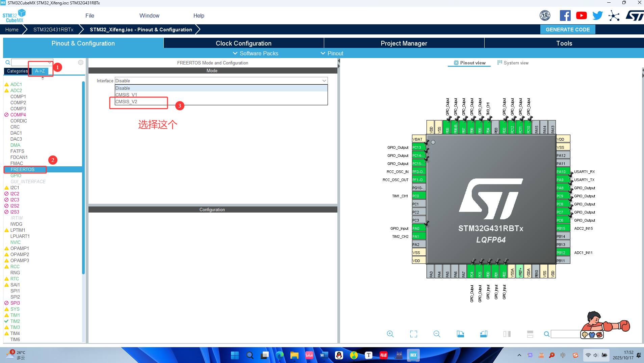This screenshot has height=363, width=644.
Task: Click the 10-year anniversary badge icon
Action: tap(545, 16)
